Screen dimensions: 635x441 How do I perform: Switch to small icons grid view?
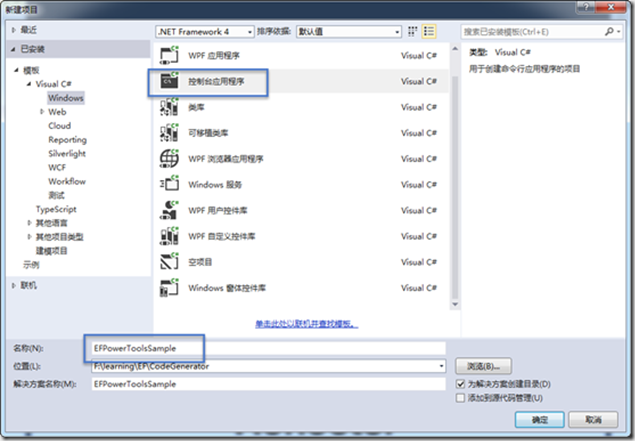[x=412, y=32]
